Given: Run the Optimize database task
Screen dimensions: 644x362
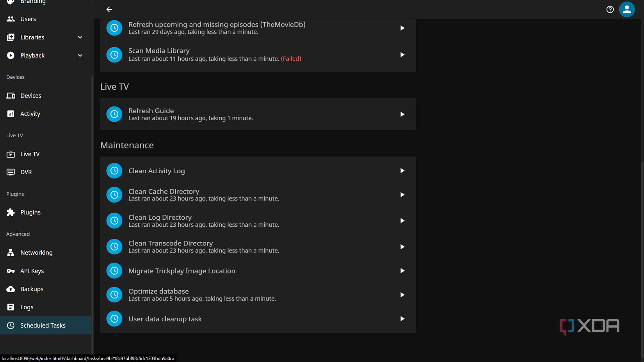Looking at the screenshot, I should pos(402,295).
